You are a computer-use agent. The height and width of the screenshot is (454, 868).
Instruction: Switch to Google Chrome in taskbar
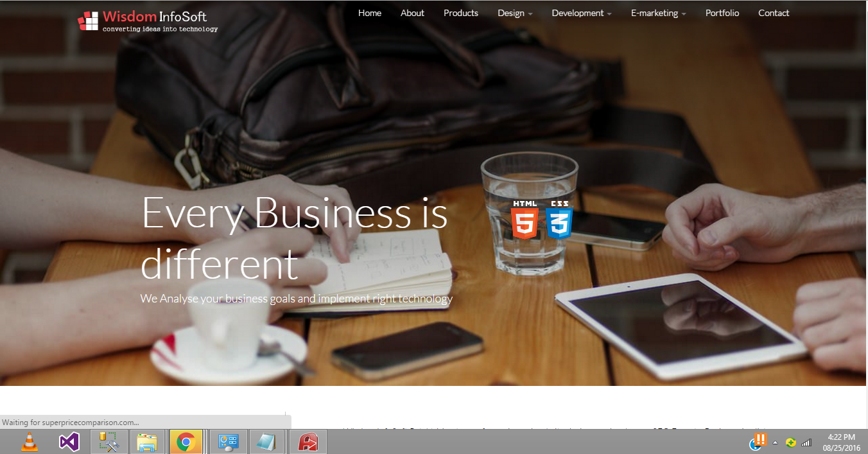186,442
